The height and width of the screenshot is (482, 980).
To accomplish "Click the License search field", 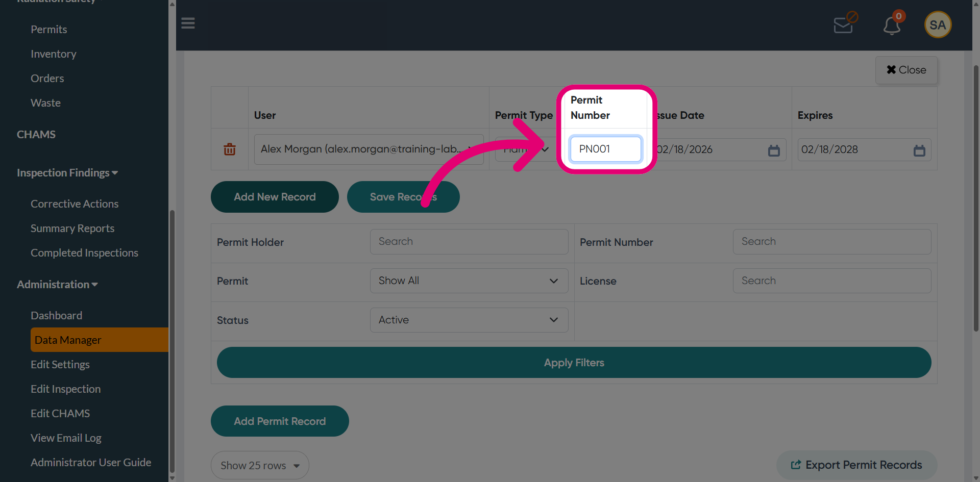I will (x=832, y=281).
